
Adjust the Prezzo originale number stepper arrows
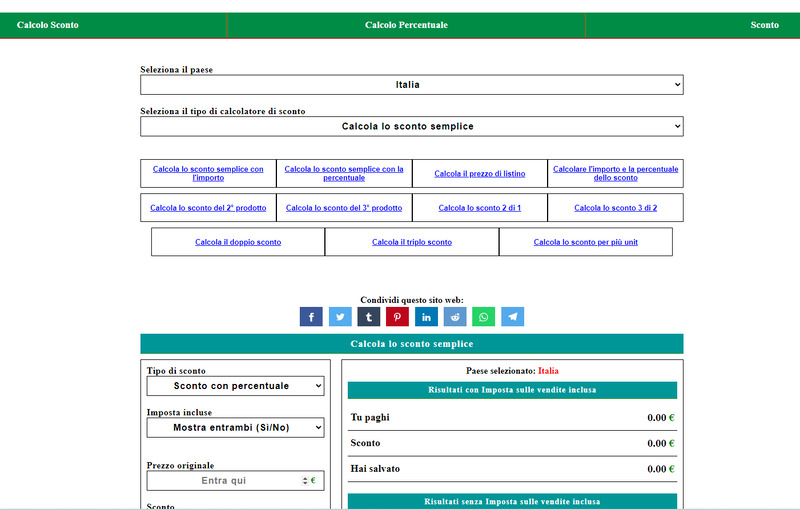305,481
